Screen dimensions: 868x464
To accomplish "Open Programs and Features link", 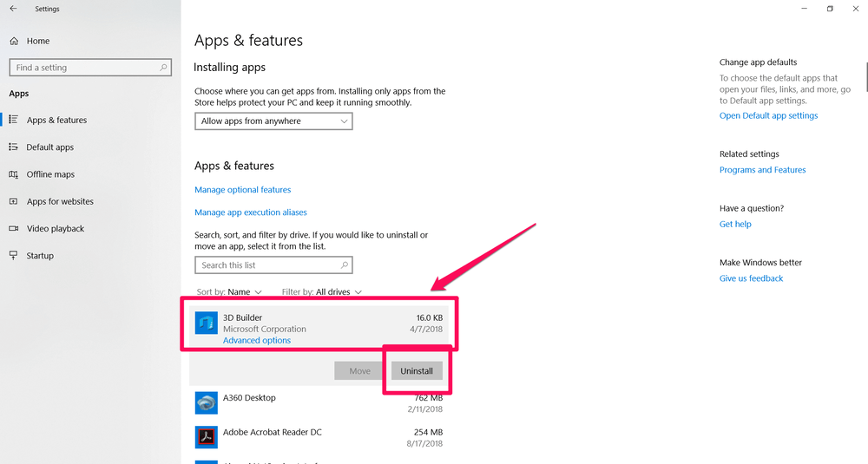I will pyautogui.click(x=762, y=170).
